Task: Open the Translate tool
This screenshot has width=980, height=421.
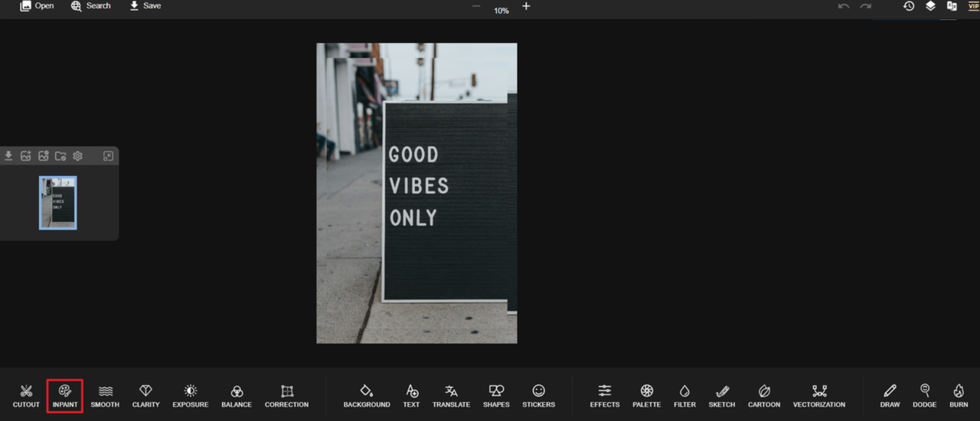Action: [x=451, y=396]
